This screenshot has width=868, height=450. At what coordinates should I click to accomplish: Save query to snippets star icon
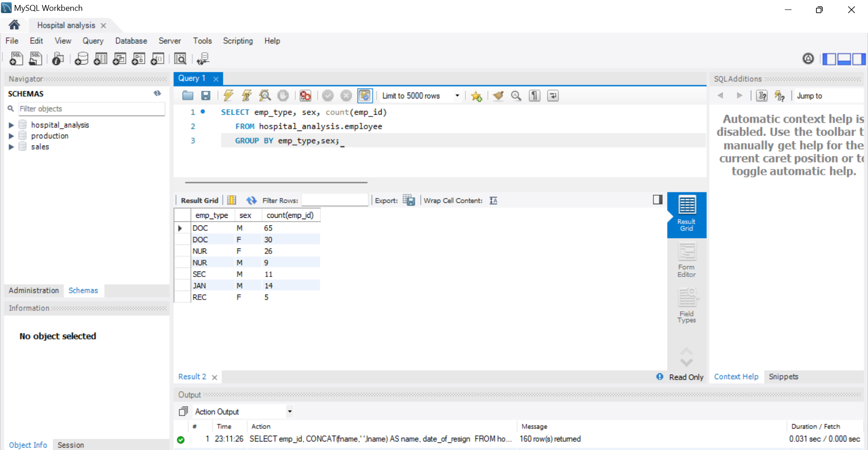click(x=476, y=95)
